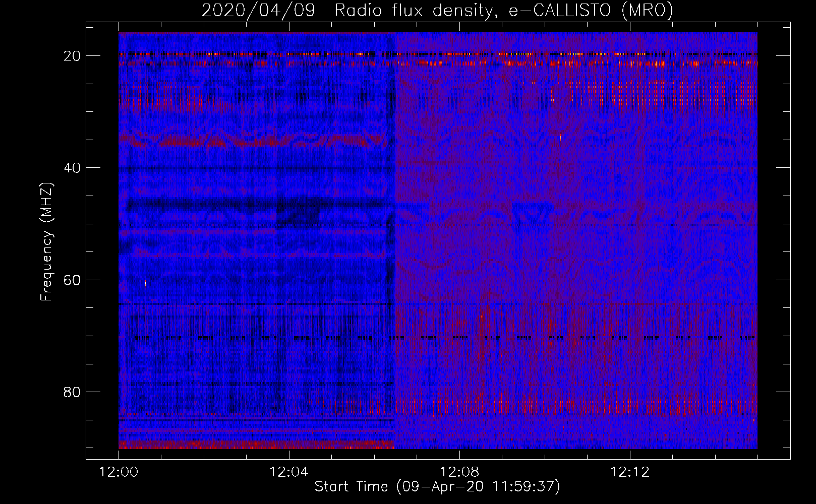Click the Frequency (MHZ) axis label
The height and width of the screenshot is (504, 816).
pos(46,242)
